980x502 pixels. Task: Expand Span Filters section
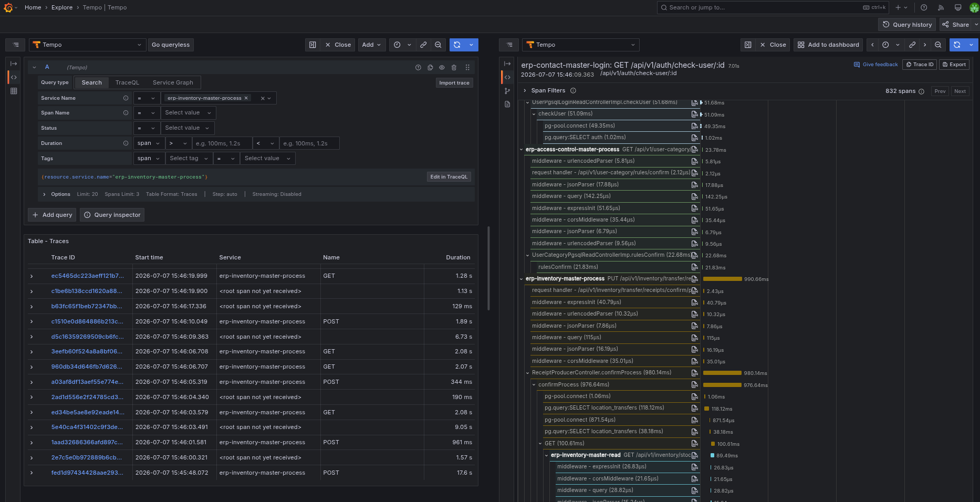click(525, 91)
